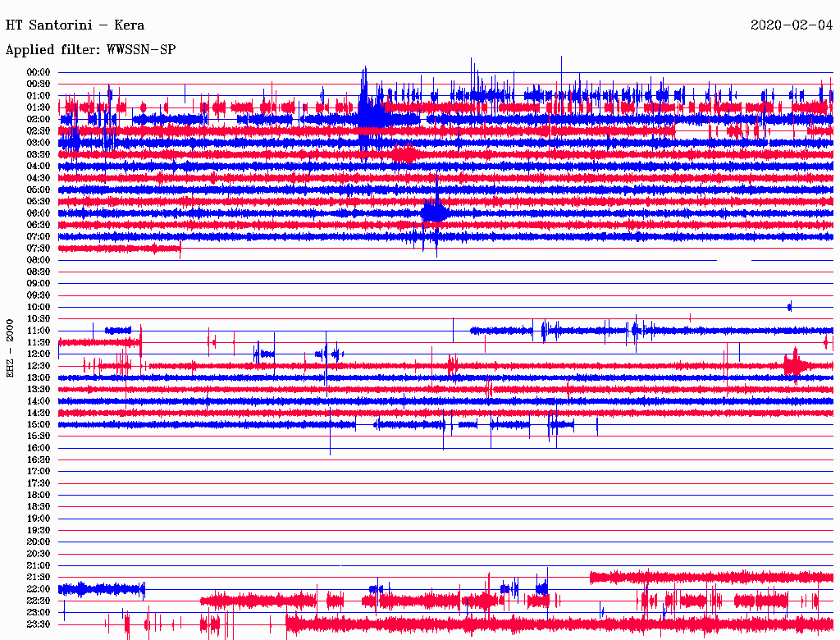The height and width of the screenshot is (640, 840).
Task: Click the '10:00' time label
Action: pyautogui.click(x=39, y=307)
